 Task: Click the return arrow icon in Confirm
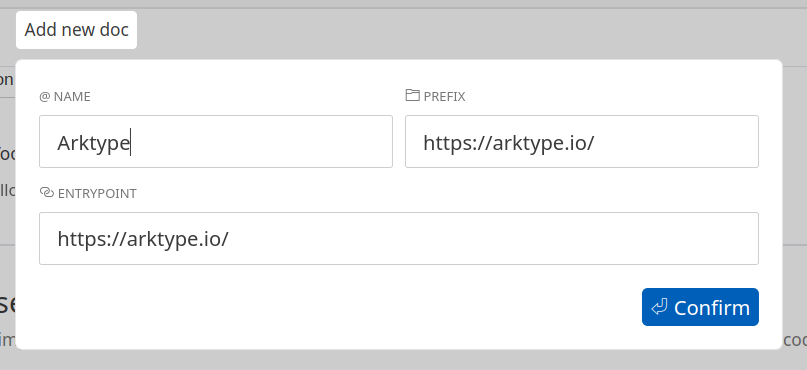pyautogui.click(x=659, y=307)
